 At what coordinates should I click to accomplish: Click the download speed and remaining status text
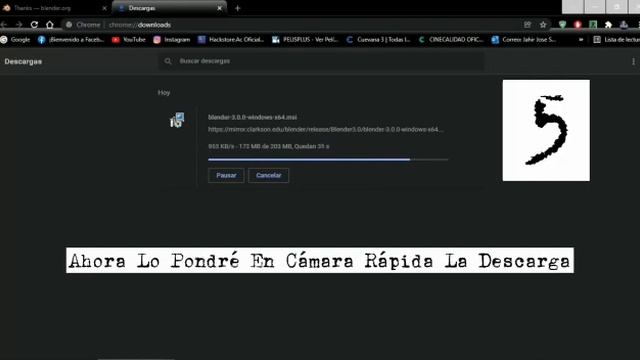pyautogui.click(x=269, y=146)
